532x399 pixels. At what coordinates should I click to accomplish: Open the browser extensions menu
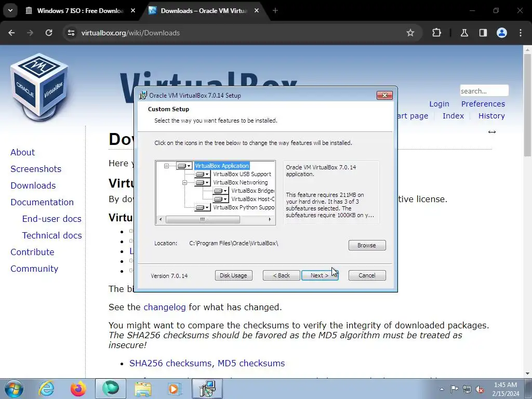436,33
